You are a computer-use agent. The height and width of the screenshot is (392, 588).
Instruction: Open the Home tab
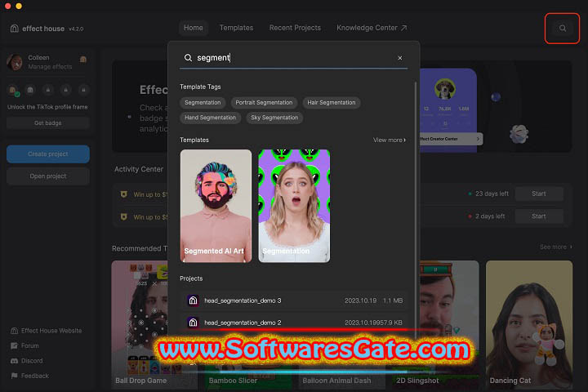click(x=193, y=28)
